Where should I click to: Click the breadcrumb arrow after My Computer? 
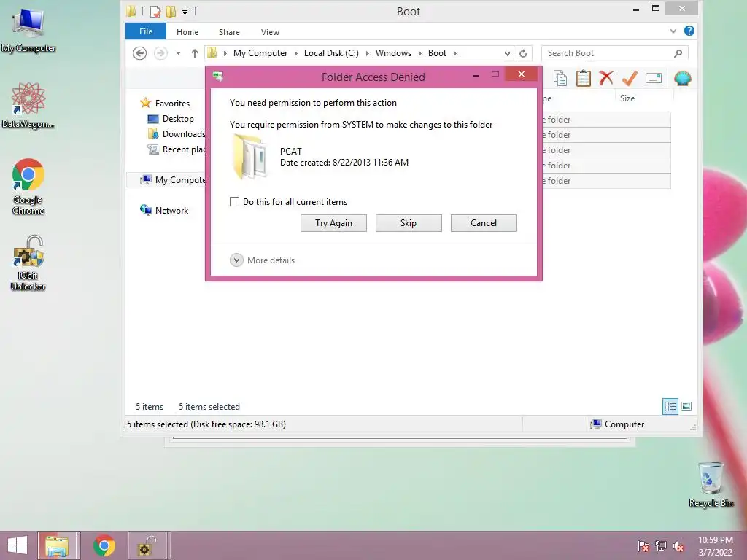click(x=296, y=53)
